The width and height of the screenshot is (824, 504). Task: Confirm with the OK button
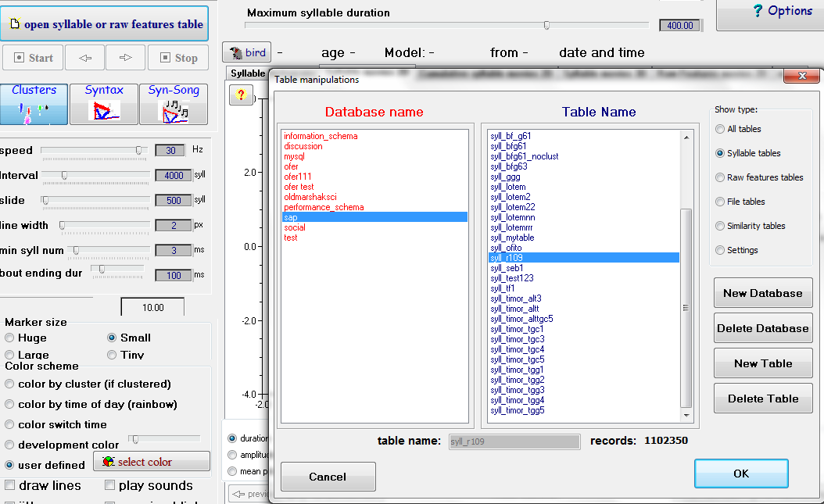tap(740, 474)
